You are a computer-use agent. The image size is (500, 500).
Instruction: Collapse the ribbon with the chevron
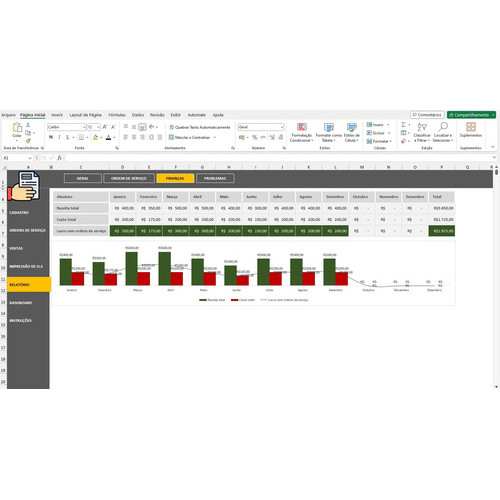click(492, 147)
